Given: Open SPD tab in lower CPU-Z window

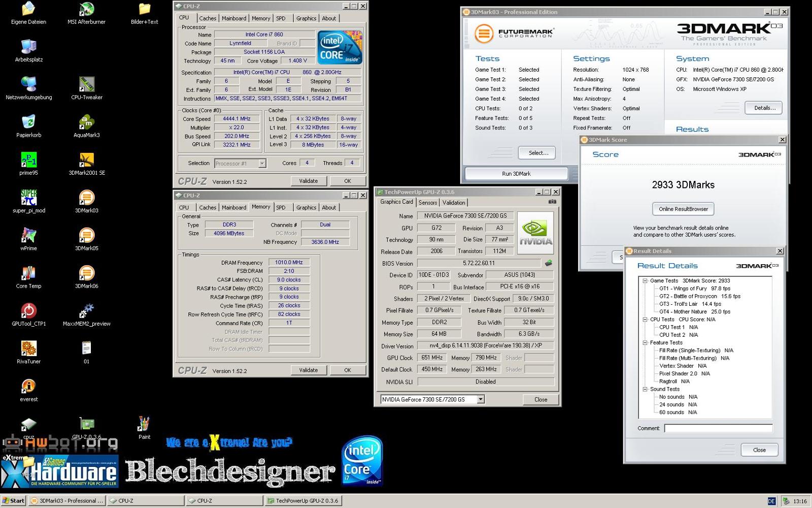Looking at the screenshot, I should 281,208.
